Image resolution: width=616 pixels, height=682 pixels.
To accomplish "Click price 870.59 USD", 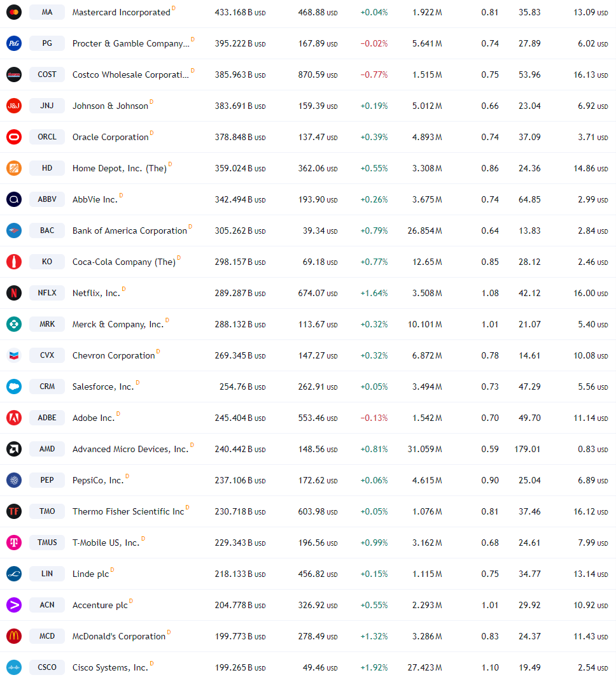I will [x=318, y=75].
